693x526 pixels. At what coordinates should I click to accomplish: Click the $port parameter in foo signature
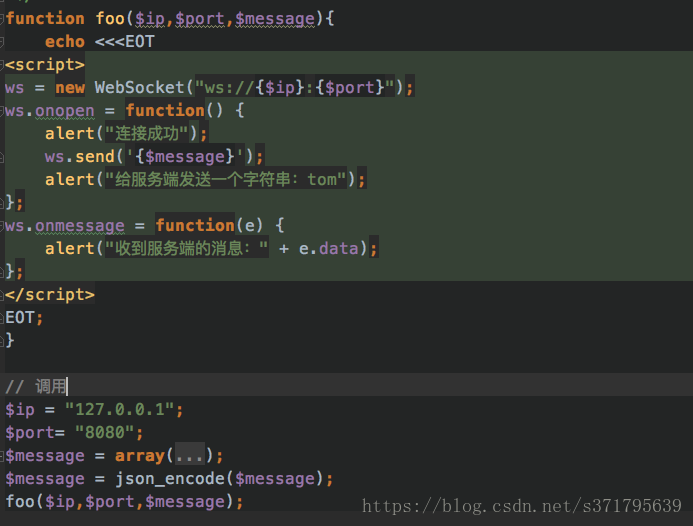[x=199, y=19]
